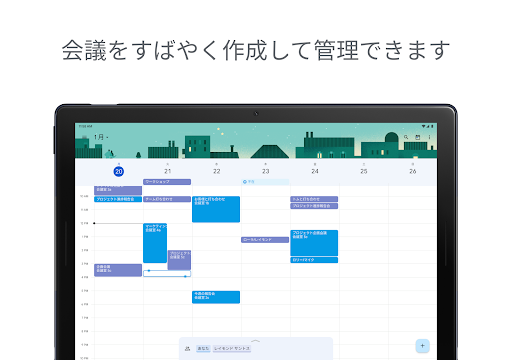Open the large blue event on the 24th

point(314,243)
